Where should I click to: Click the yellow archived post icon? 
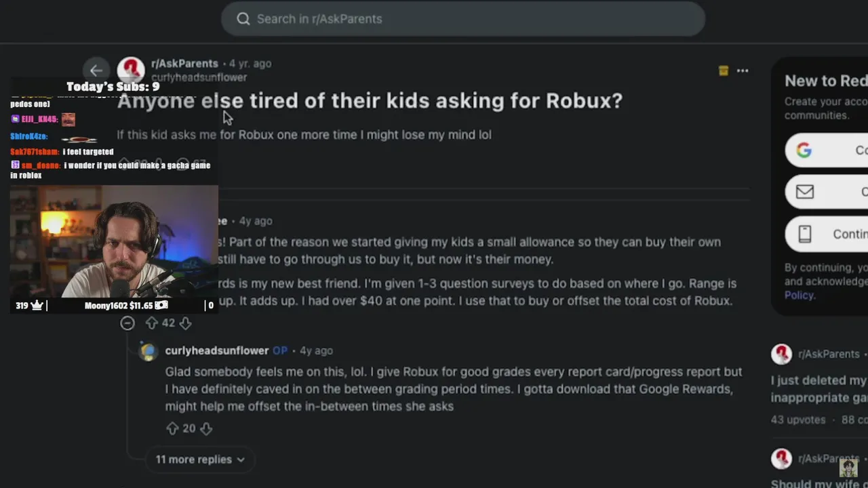coord(724,70)
